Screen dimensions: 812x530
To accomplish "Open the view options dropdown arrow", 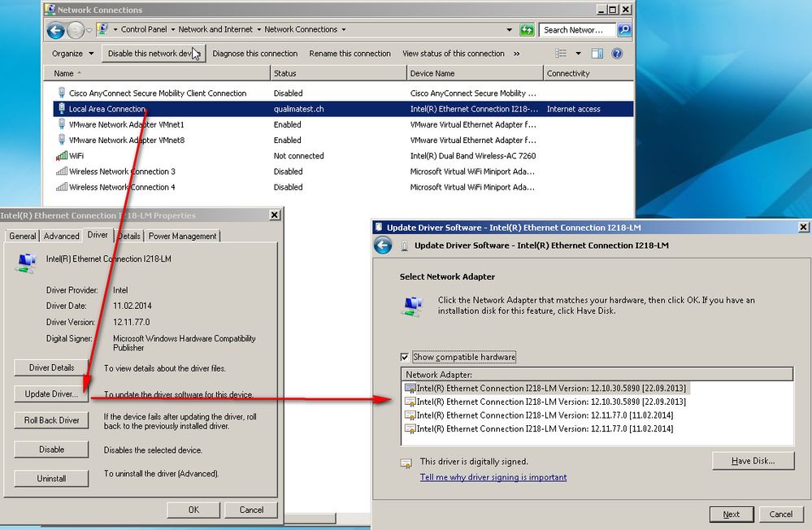I will (x=579, y=54).
